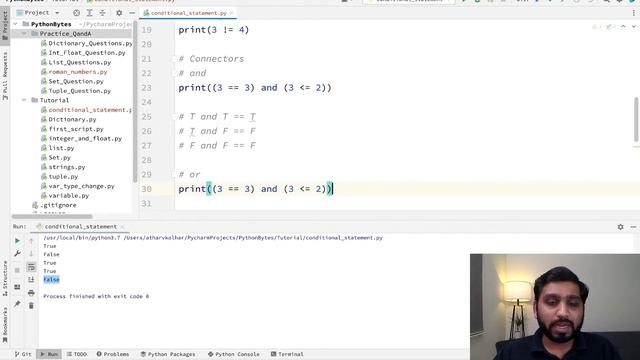Close the conditional_statement.py editor tab
The image size is (640, 360).
(x=231, y=13)
